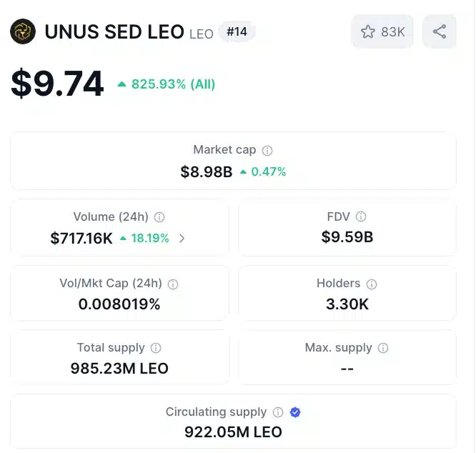The width and height of the screenshot is (476, 453).
Task: Click the Holders info icon
Action: coord(372,284)
